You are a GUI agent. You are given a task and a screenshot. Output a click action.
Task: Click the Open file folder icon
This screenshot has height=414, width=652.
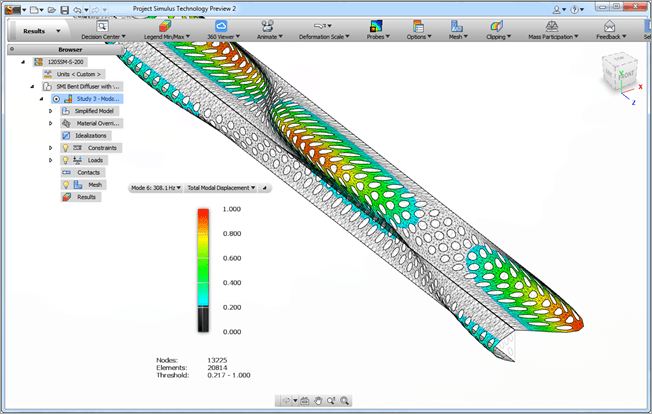click(52, 9)
